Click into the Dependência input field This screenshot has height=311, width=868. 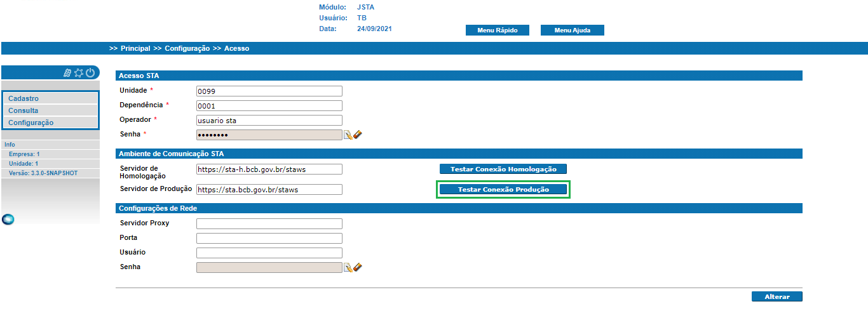[x=269, y=105]
